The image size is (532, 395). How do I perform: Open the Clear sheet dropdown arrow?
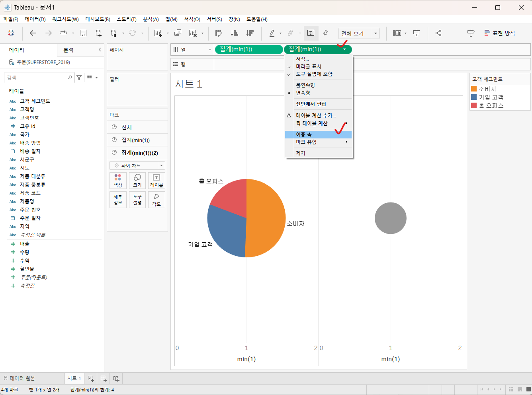tap(202, 33)
